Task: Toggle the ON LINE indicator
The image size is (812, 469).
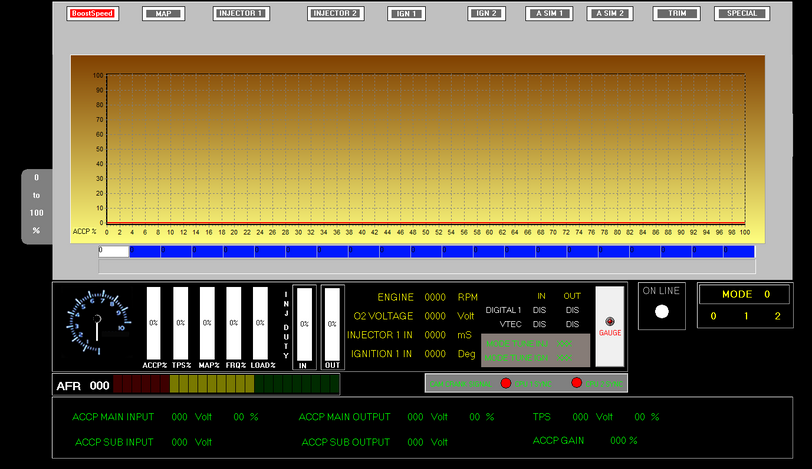Action: click(662, 312)
